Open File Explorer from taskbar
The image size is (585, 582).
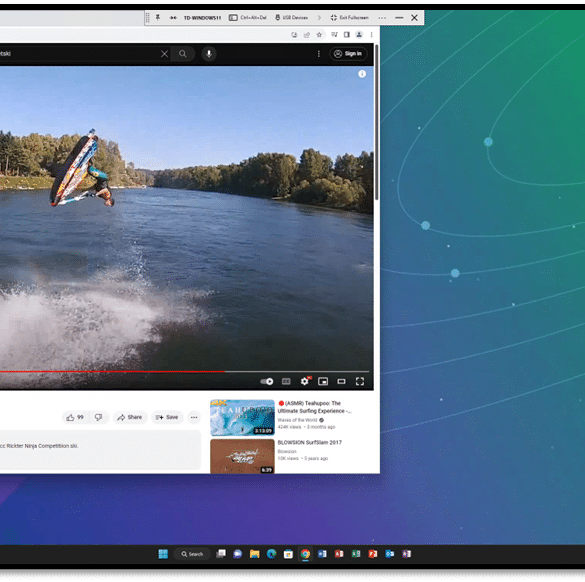coord(255,554)
